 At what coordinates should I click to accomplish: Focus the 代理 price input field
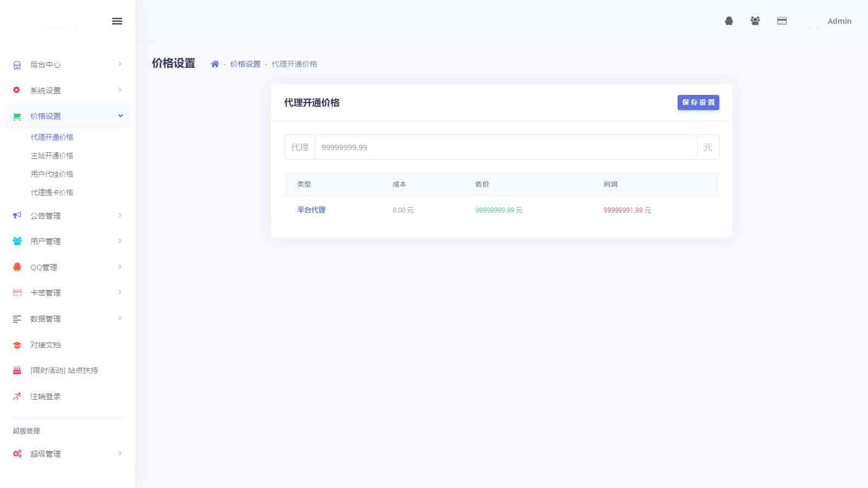coord(506,147)
